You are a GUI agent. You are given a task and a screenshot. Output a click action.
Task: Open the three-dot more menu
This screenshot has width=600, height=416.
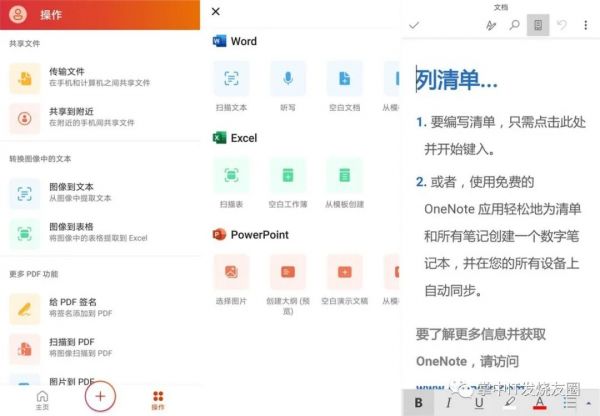click(585, 25)
